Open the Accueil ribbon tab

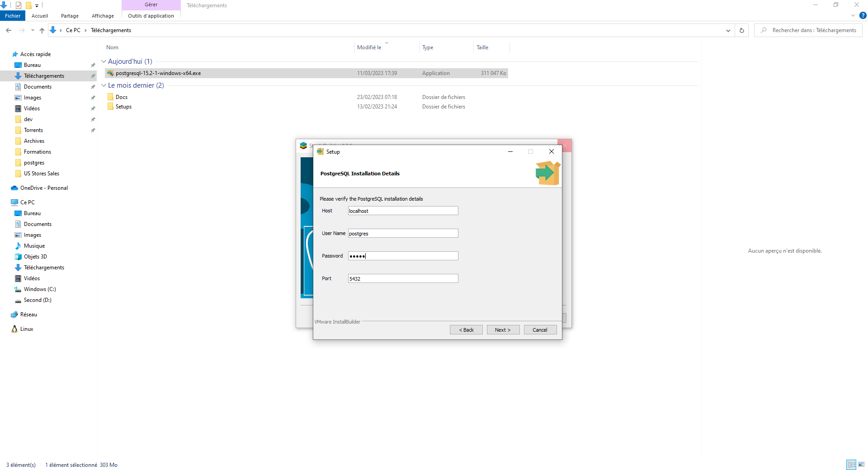(x=40, y=16)
